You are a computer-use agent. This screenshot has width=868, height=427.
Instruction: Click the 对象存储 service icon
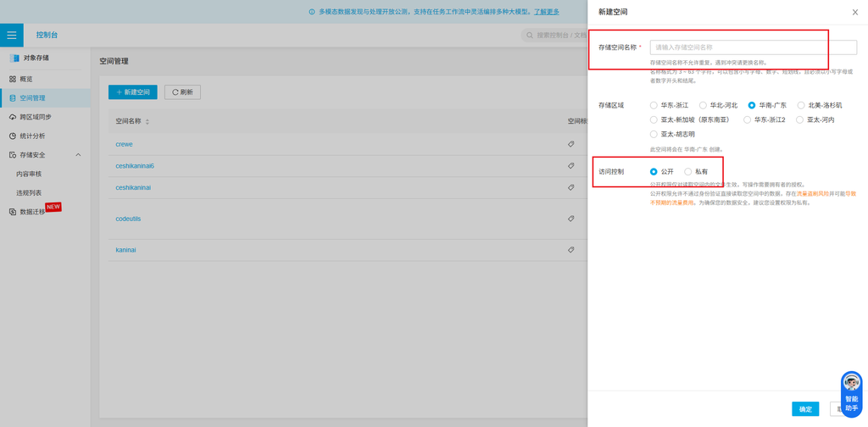[x=14, y=58]
